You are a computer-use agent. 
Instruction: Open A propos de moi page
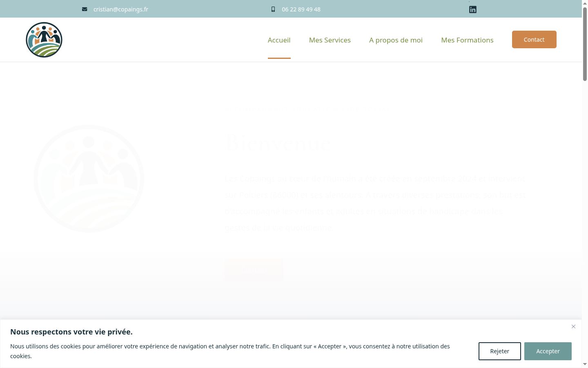point(396,40)
